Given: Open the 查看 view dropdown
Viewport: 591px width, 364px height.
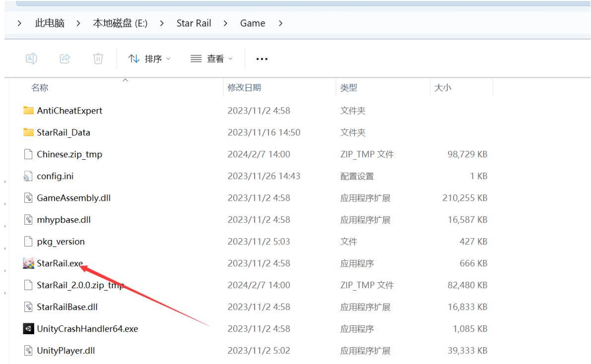Looking at the screenshot, I should 211,59.
